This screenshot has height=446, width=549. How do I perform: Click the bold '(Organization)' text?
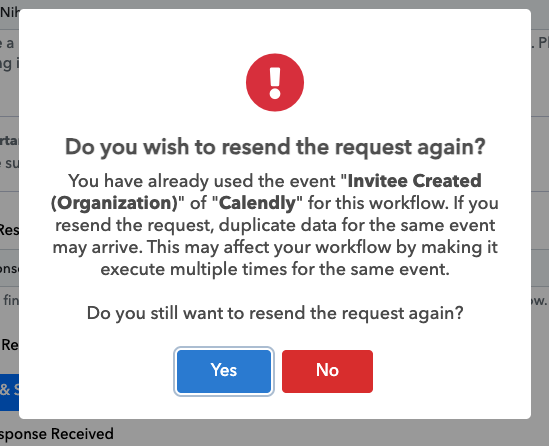[114, 203]
